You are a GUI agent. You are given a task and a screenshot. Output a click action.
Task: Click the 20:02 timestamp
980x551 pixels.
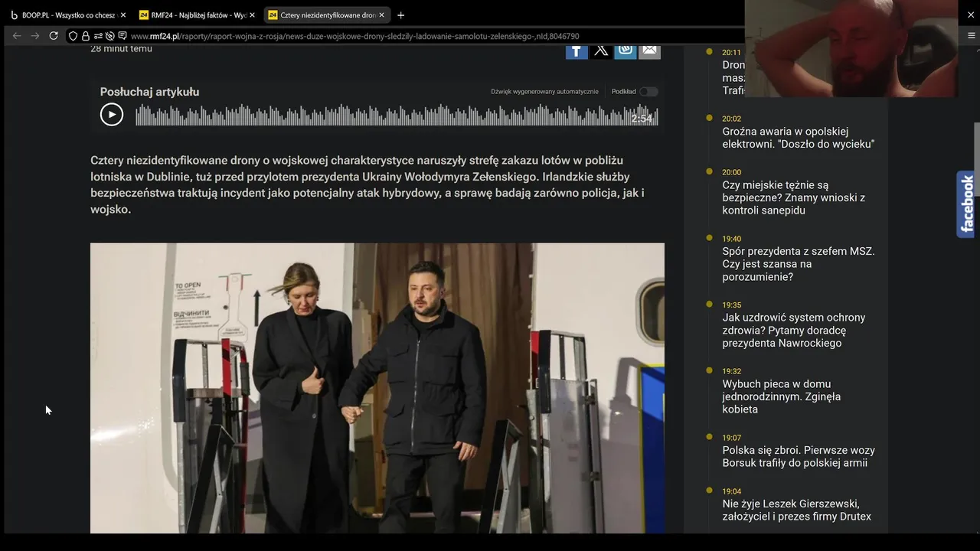[x=731, y=119]
